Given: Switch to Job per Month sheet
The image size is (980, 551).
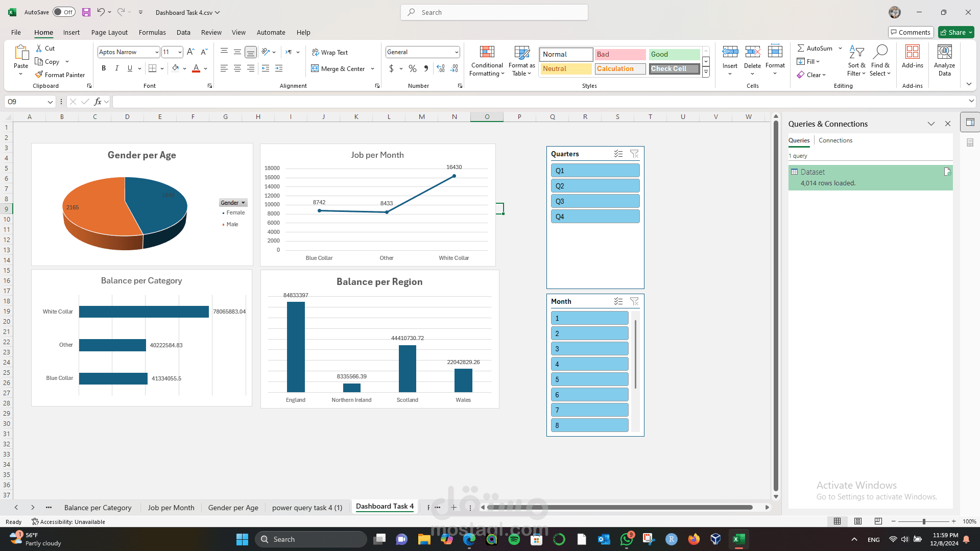Looking at the screenshot, I should click(x=171, y=508).
